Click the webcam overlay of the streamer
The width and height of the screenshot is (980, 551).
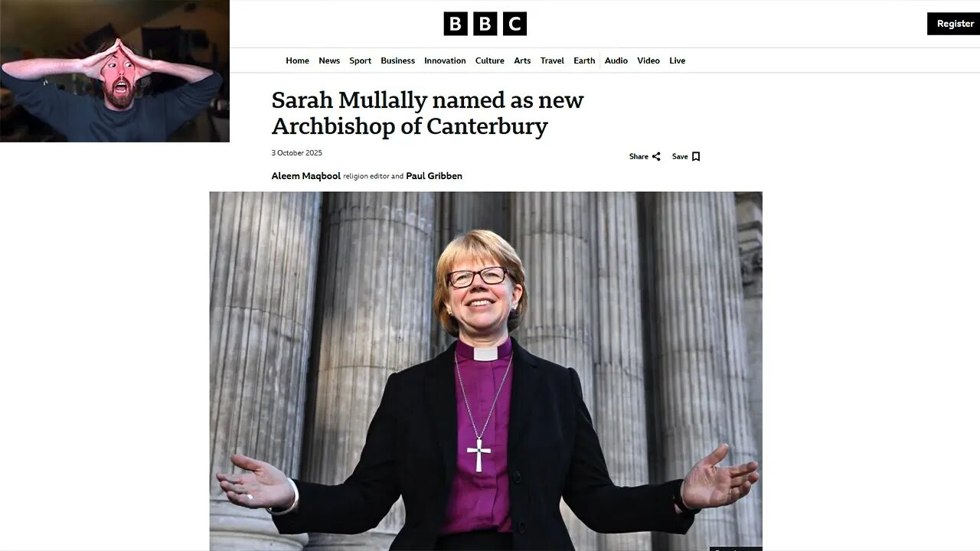click(x=115, y=70)
